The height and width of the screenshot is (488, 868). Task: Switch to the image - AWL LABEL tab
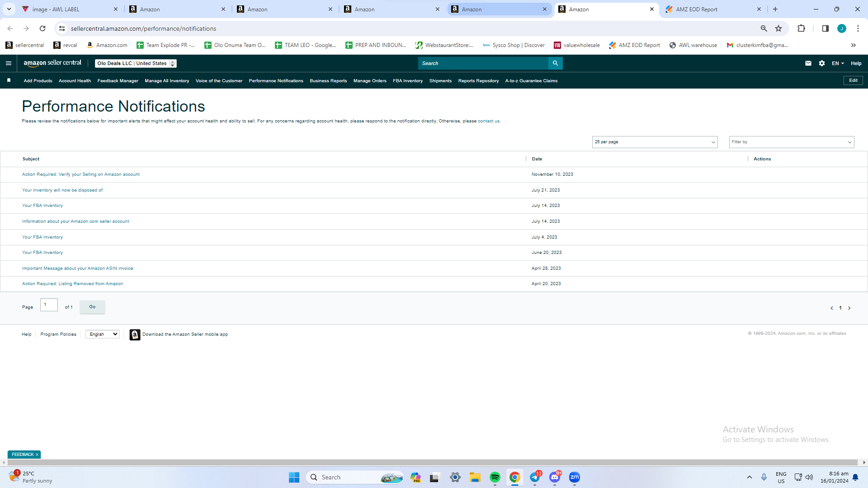70,9
